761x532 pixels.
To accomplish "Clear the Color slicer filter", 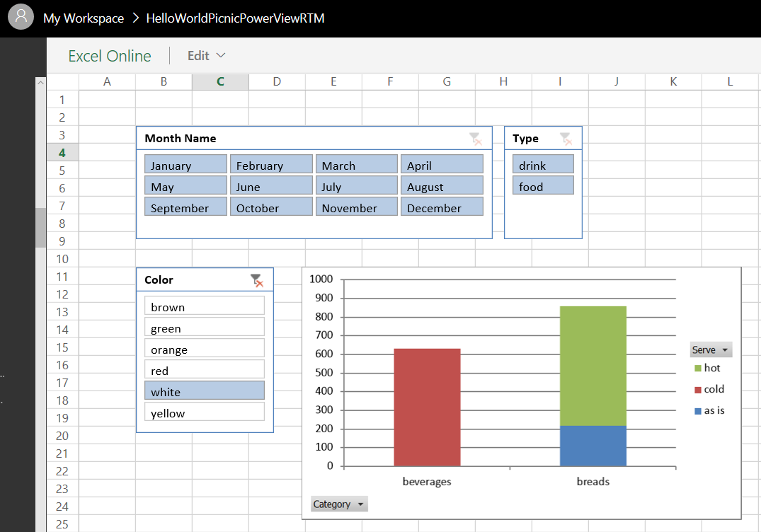I will pyautogui.click(x=257, y=280).
